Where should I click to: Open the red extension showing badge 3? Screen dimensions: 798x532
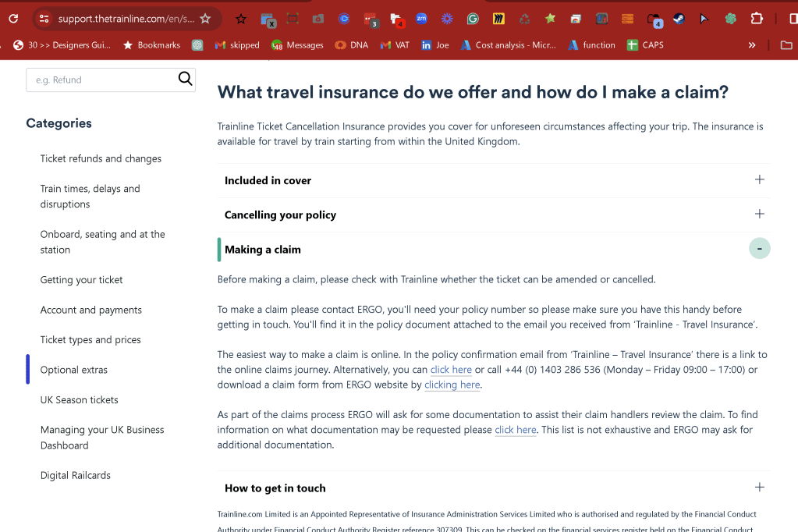371,20
